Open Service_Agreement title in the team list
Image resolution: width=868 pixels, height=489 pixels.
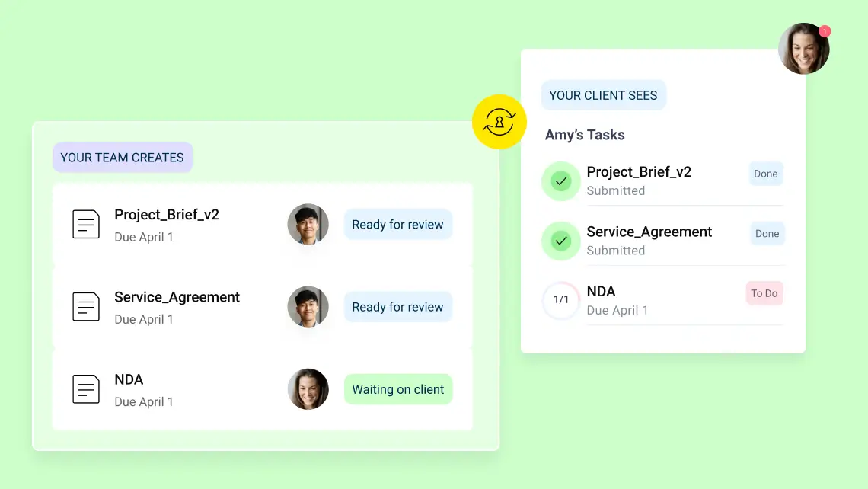click(x=177, y=297)
